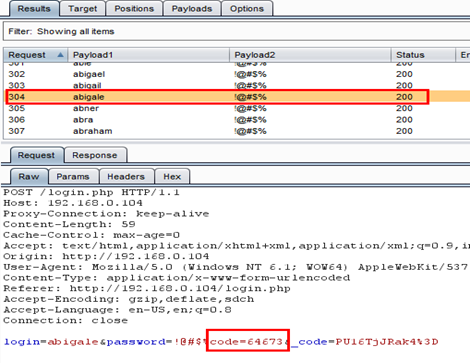The height and width of the screenshot is (363, 470).
Task: Switch to the Response tab
Action: (95, 155)
